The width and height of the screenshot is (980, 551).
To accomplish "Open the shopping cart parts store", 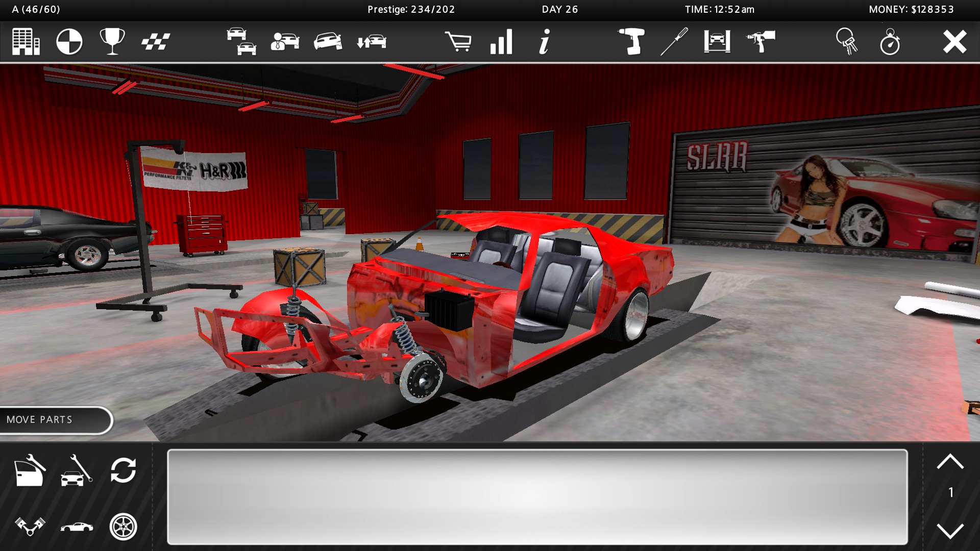I will click(458, 42).
